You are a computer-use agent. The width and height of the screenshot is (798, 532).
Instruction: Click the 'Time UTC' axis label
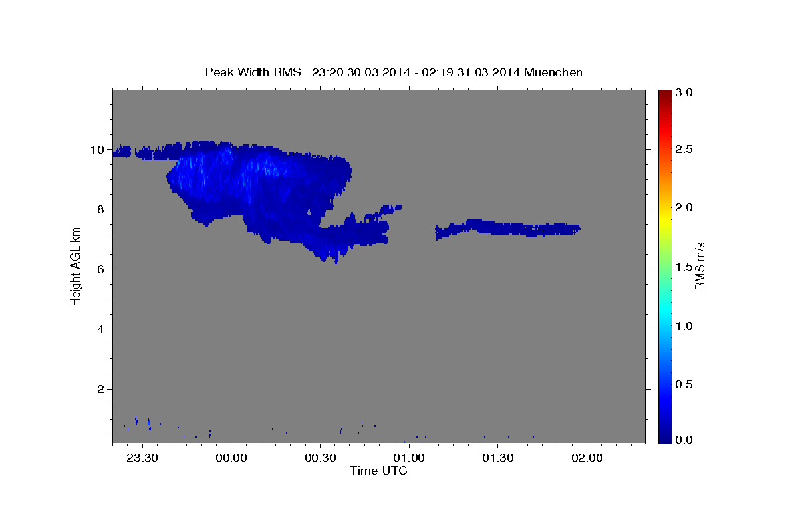tap(378, 471)
